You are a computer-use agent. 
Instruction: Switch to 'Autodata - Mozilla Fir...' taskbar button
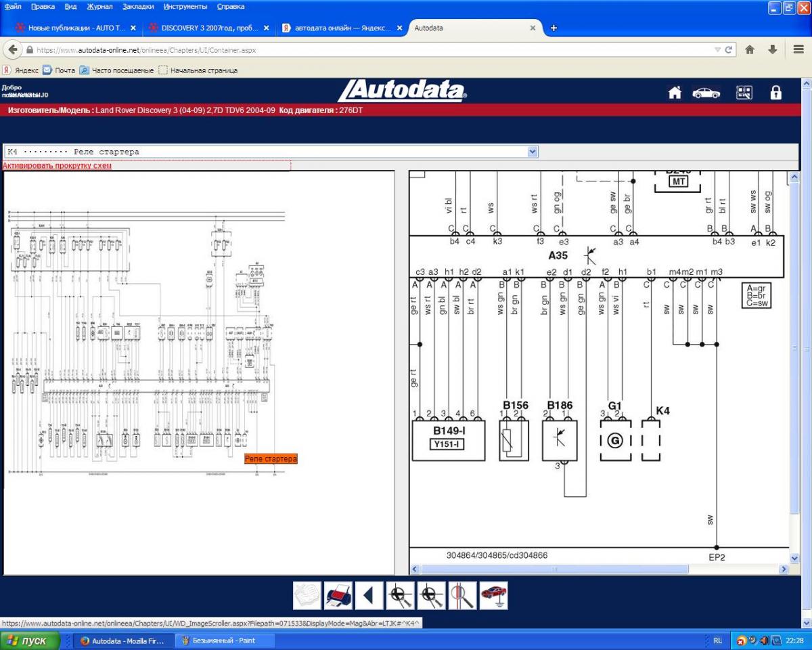(x=122, y=641)
